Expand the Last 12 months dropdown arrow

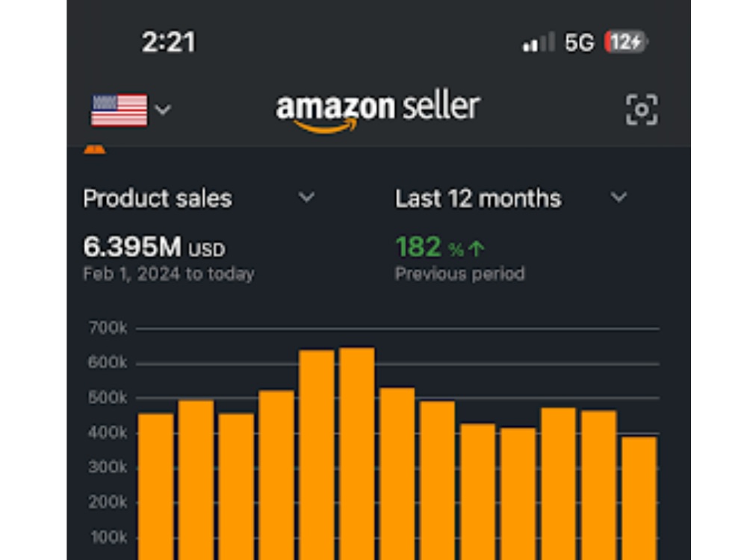[619, 197]
